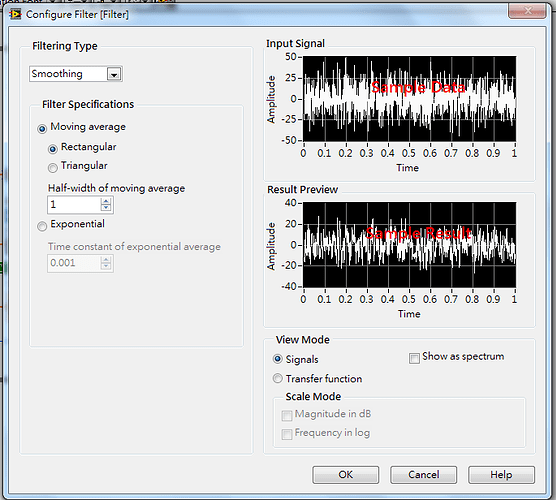The image size is (556, 500).
Task: Click the Input Signal sample data graph
Action: point(410,99)
